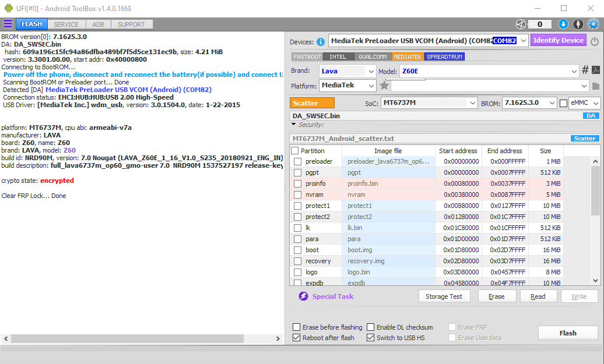Click the orange Scatter button
604x364 pixels.
click(312, 103)
